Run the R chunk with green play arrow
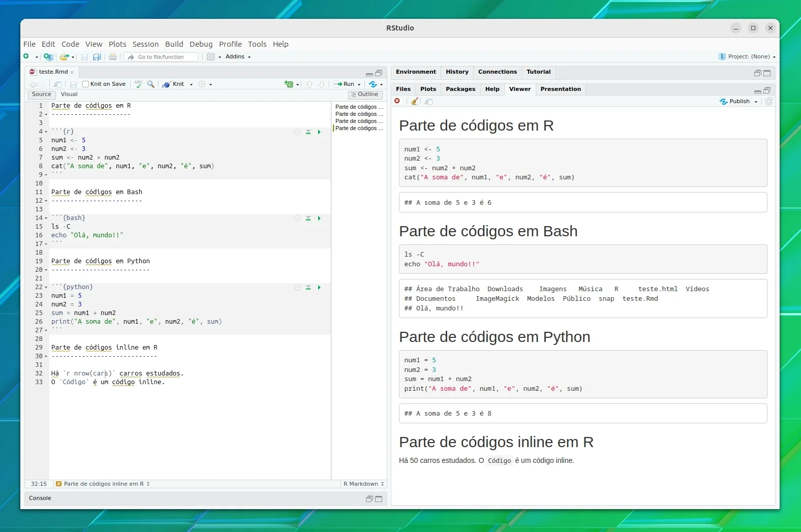 click(319, 132)
